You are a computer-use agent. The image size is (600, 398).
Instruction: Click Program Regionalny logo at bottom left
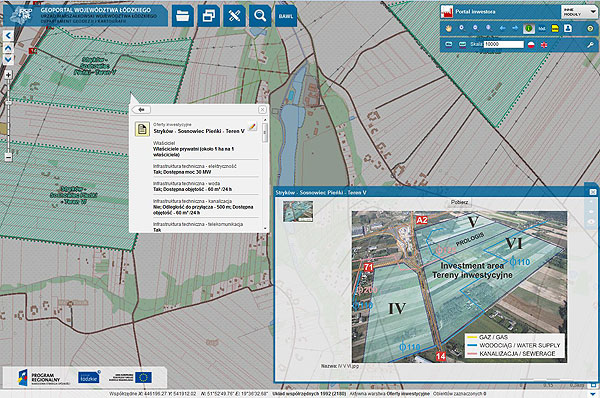(43, 378)
